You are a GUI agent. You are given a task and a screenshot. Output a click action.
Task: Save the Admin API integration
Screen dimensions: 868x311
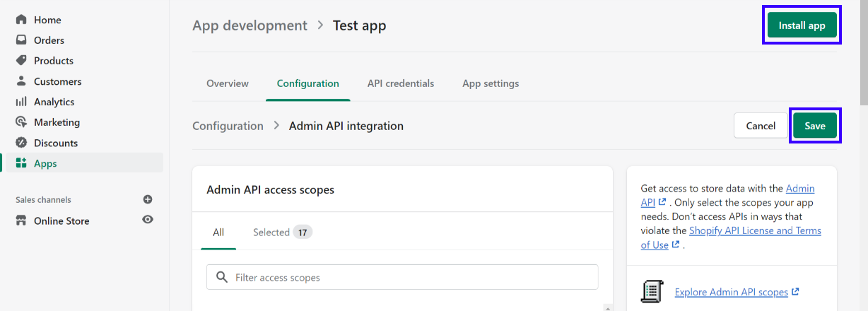tap(814, 126)
